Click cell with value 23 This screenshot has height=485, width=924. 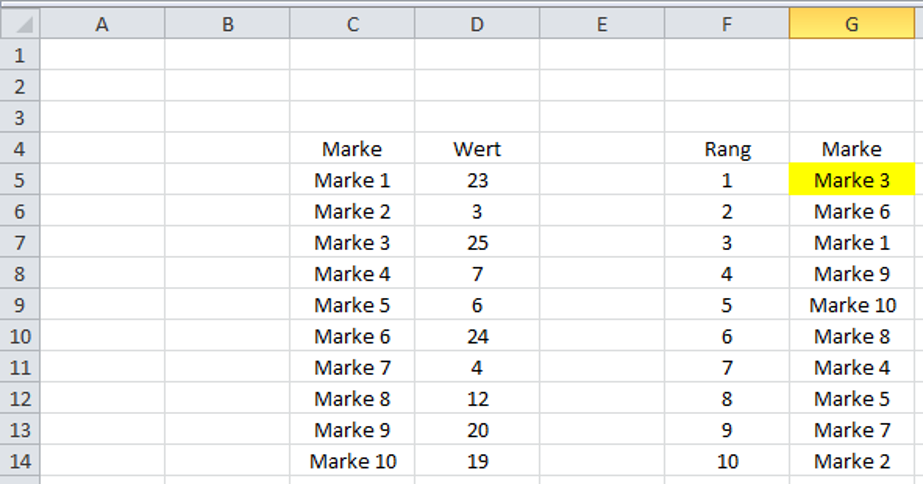point(477,180)
